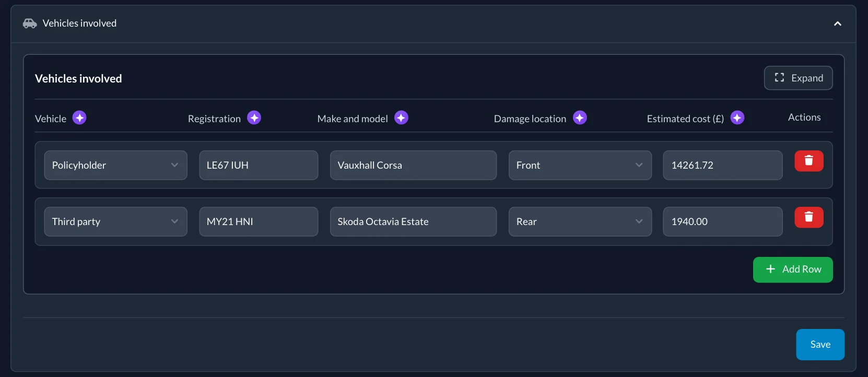The image size is (868, 377).
Task: Edit the LE67 IUH registration field
Action: (x=259, y=165)
